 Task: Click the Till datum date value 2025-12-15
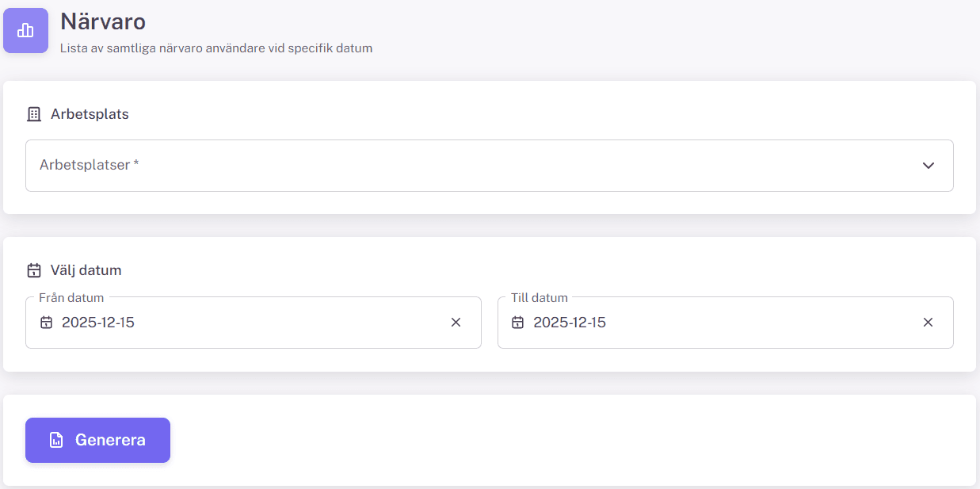click(x=570, y=323)
